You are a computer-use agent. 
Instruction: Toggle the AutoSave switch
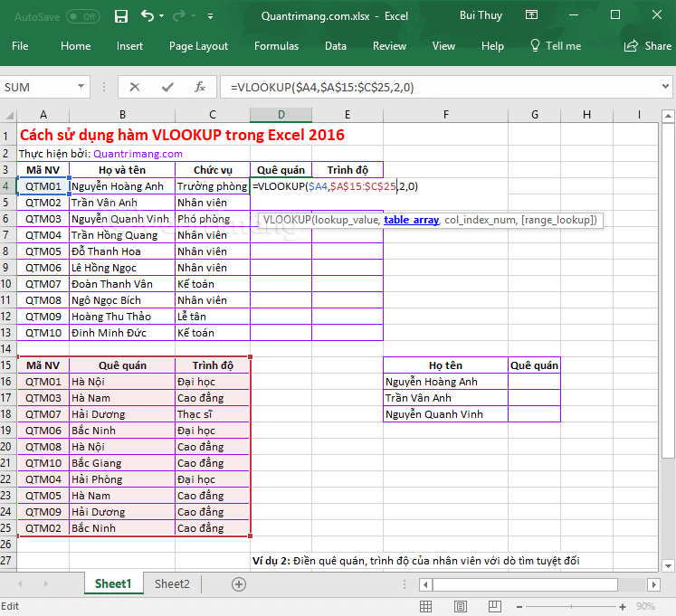(x=83, y=16)
